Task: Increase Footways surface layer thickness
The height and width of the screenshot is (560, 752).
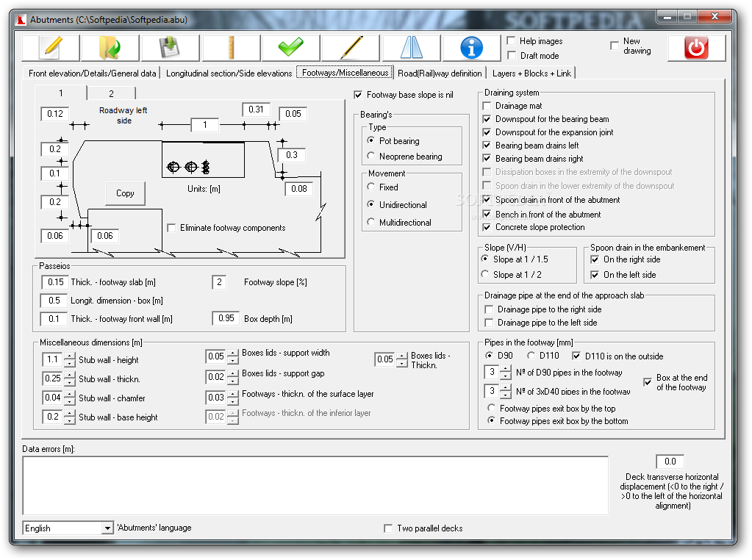Action: [x=233, y=394]
